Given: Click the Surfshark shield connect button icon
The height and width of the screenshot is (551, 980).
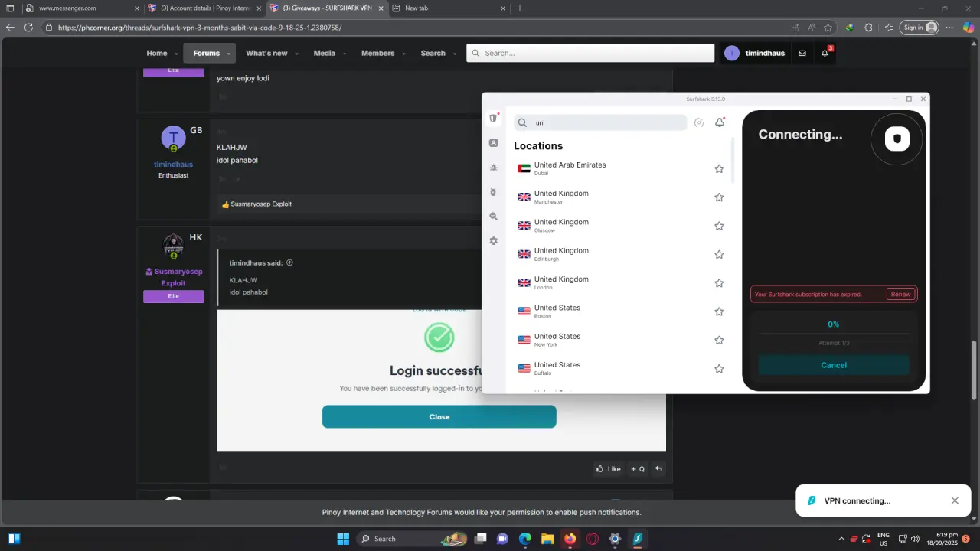Looking at the screenshot, I should click(897, 139).
